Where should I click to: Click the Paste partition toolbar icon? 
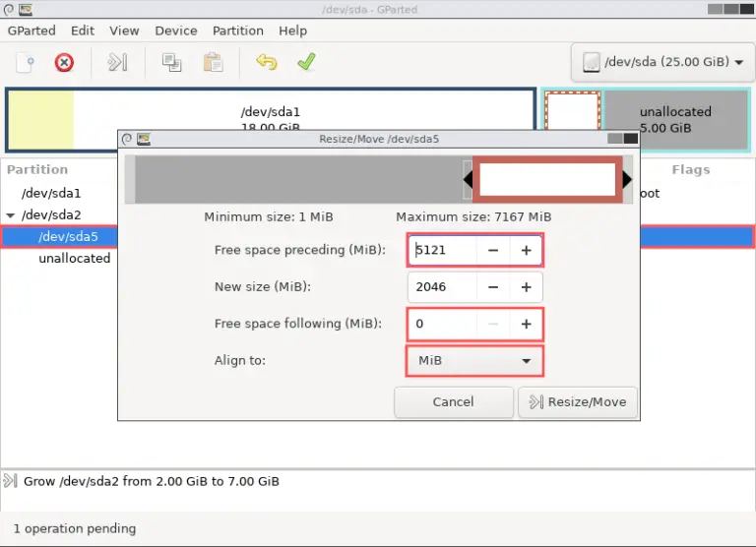click(213, 63)
